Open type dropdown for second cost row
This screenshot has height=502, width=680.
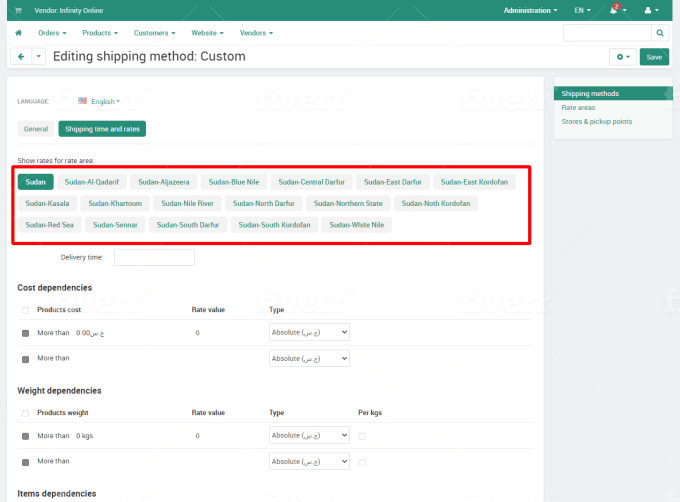coord(309,359)
